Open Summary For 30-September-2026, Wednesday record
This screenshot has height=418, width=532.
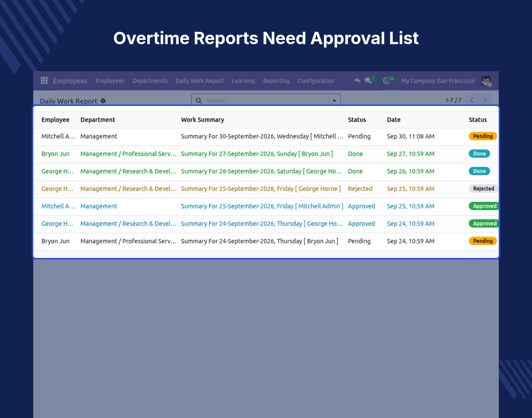click(x=262, y=136)
